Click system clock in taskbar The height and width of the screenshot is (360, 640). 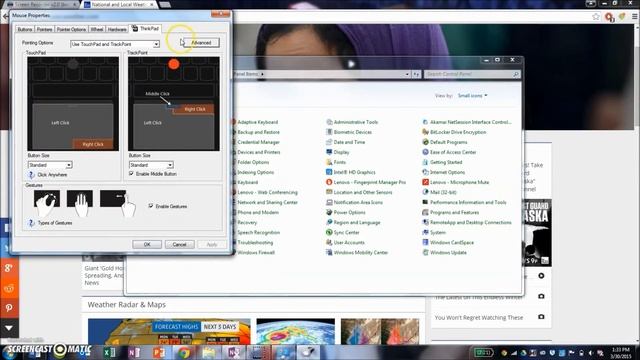(x=620, y=353)
